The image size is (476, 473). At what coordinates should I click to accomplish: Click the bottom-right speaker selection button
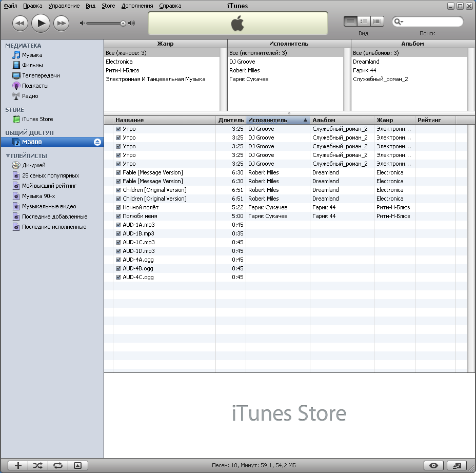point(457,465)
